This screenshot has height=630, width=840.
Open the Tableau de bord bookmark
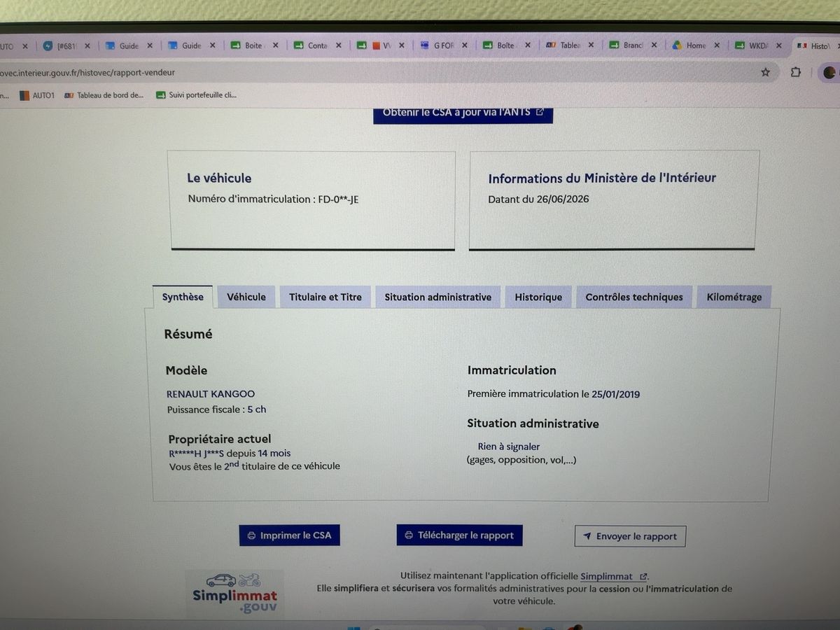point(104,95)
